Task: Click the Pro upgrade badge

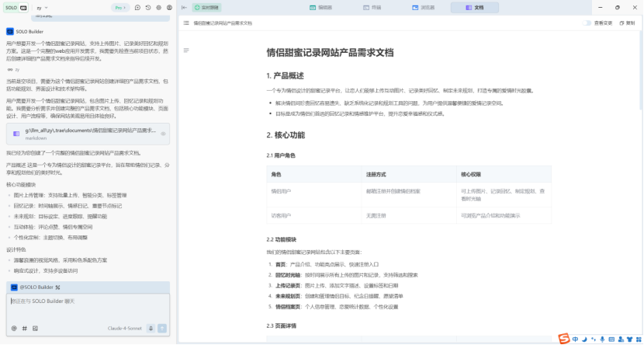Action: point(120,8)
